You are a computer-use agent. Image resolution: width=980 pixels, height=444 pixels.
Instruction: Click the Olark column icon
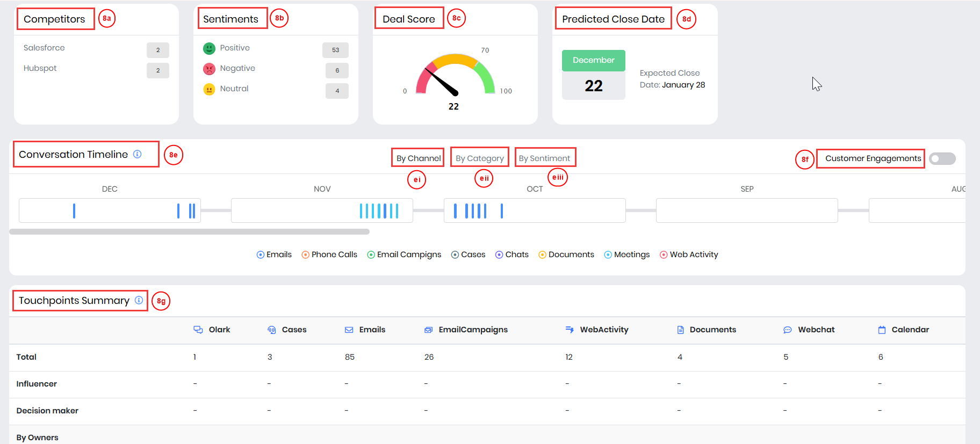coord(198,330)
